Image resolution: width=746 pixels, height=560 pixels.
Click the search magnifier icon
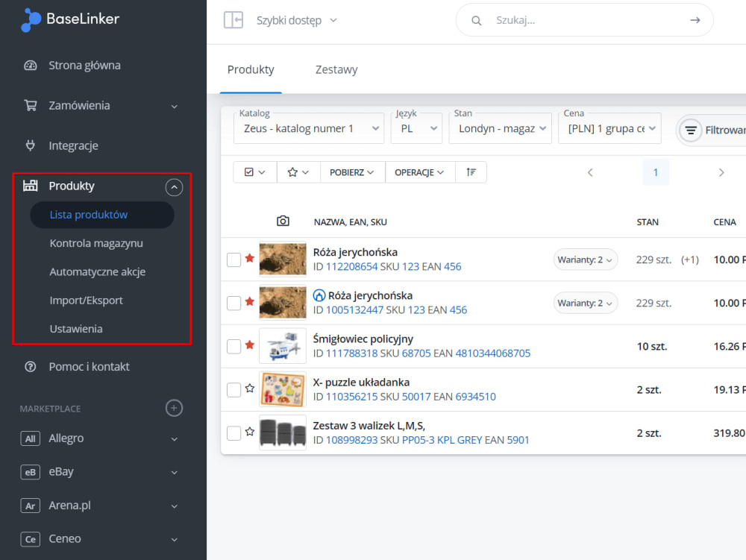pos(476,20)
